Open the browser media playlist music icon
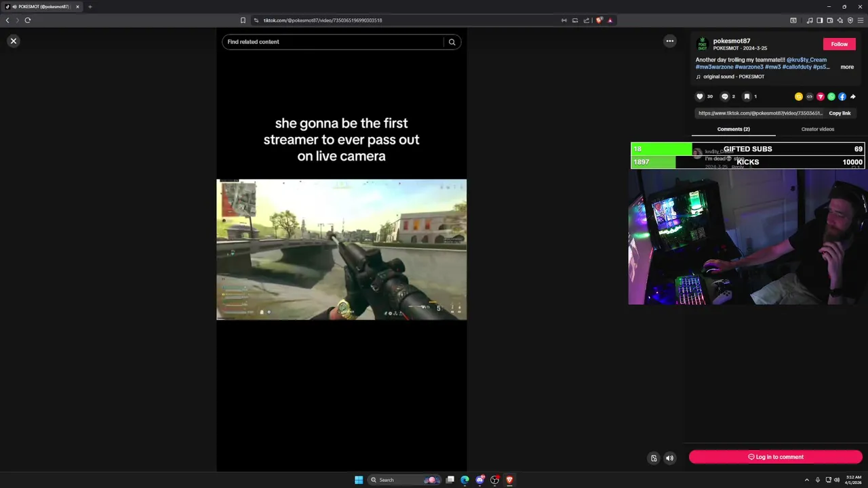Viewport: 868px width, 488px height. tap(810, 20)
